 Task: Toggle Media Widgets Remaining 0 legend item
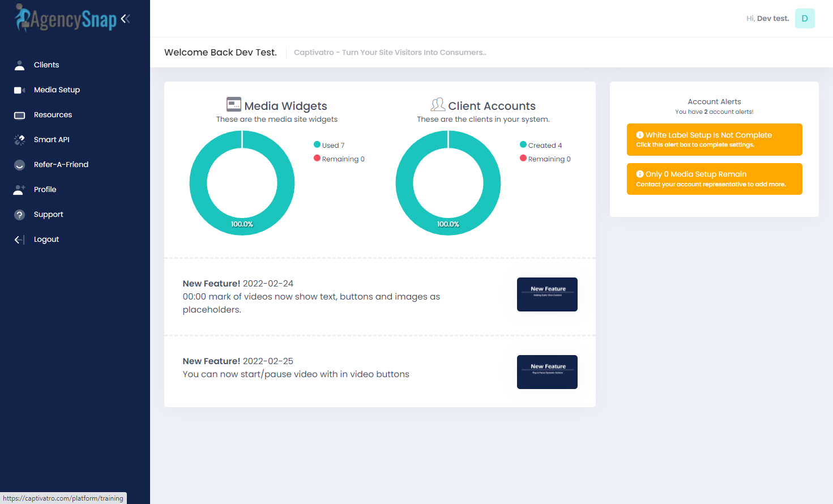339,159
